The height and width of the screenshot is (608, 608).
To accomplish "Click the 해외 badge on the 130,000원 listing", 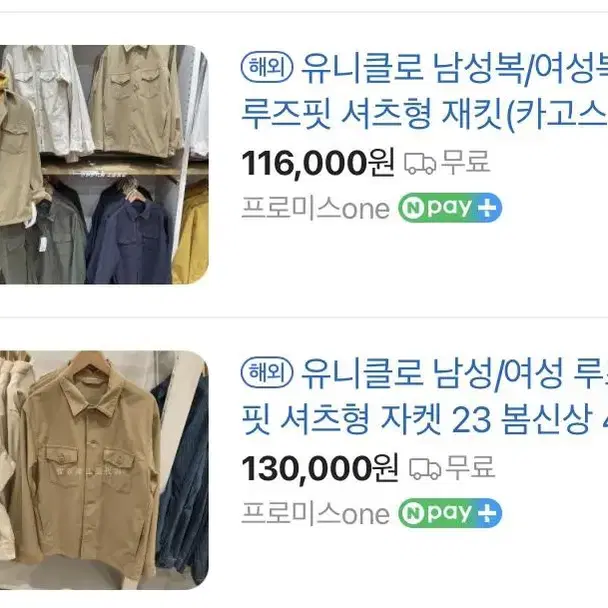I will pos(267,373).
